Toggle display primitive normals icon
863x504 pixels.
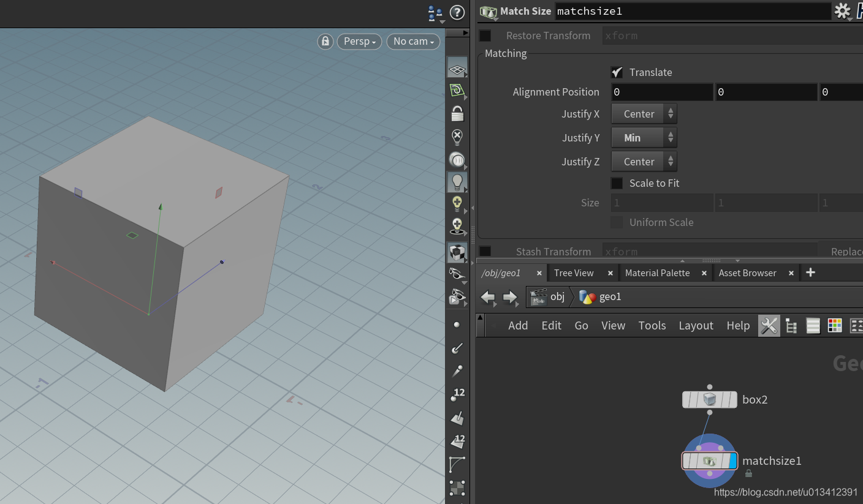[x=457, y=418]
